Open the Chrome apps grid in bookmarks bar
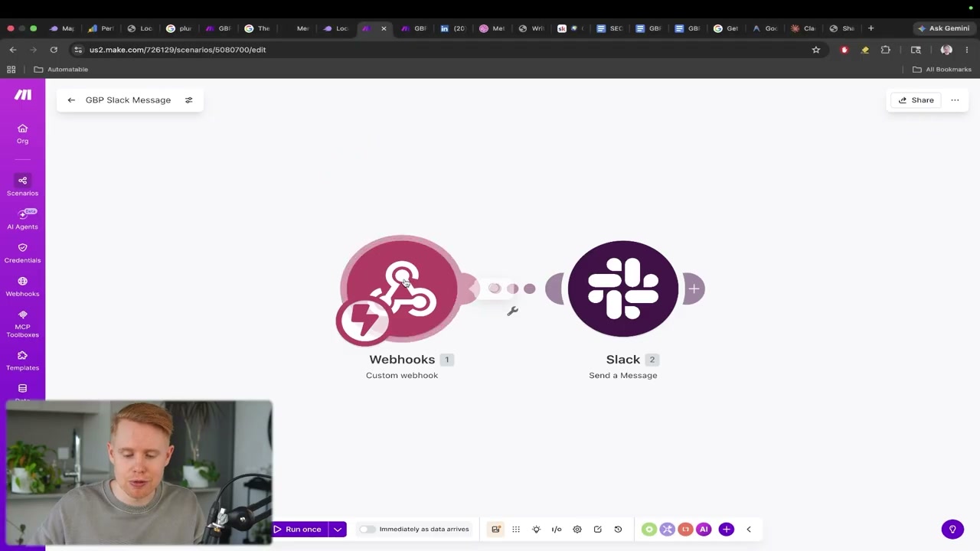The image size is (980, 551). 11,70
